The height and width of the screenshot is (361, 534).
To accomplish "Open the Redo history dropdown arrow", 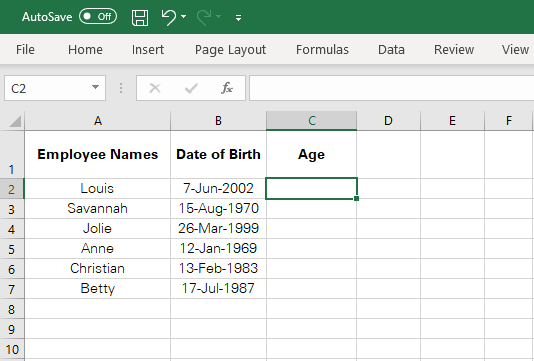I will (x=219, y=16).
